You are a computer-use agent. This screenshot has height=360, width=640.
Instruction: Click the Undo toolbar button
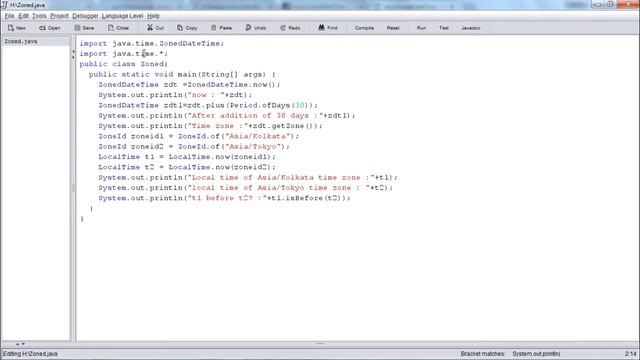coord(256,28)
